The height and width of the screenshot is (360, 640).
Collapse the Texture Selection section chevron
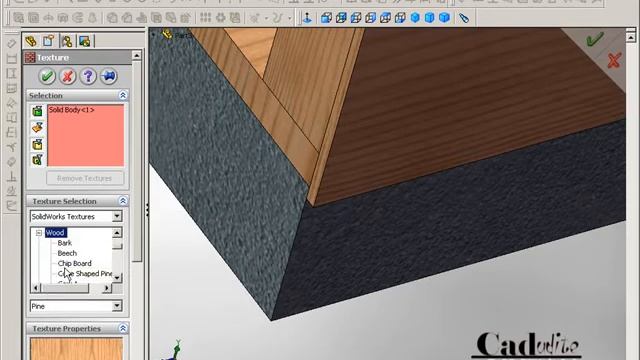pyautogui.click(x=123, y=201)
